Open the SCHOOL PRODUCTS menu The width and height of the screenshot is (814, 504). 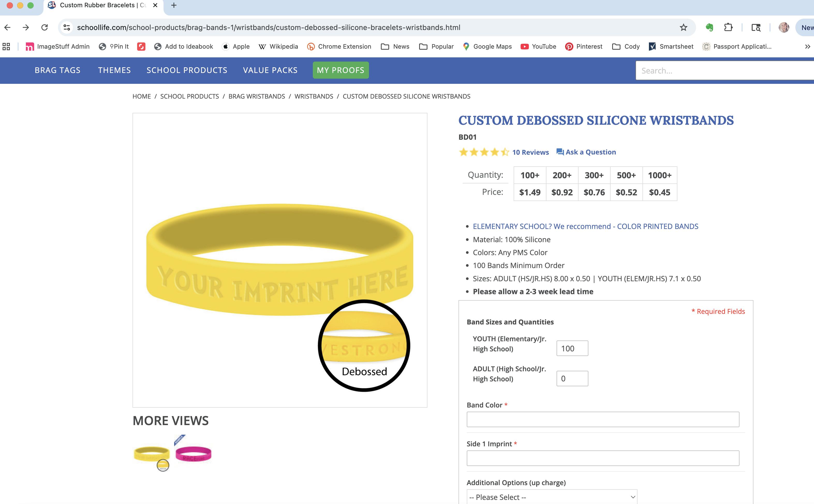(187, 70)
